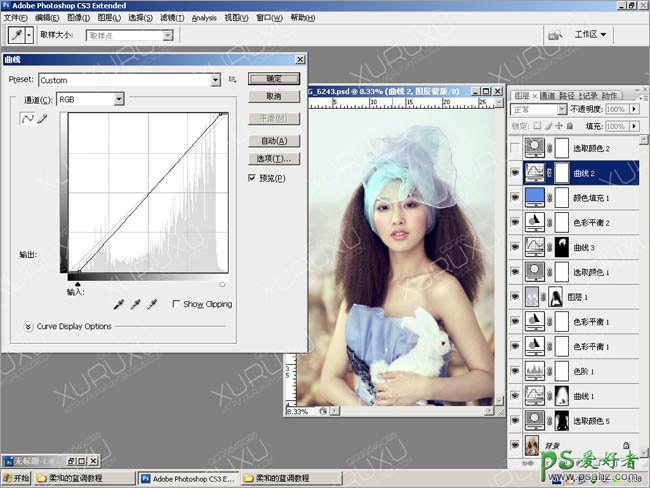Image resolution: width=650 pixels, height=488 pixels.
Task: Switch to the 路径 paths tab
Action: 565,96
